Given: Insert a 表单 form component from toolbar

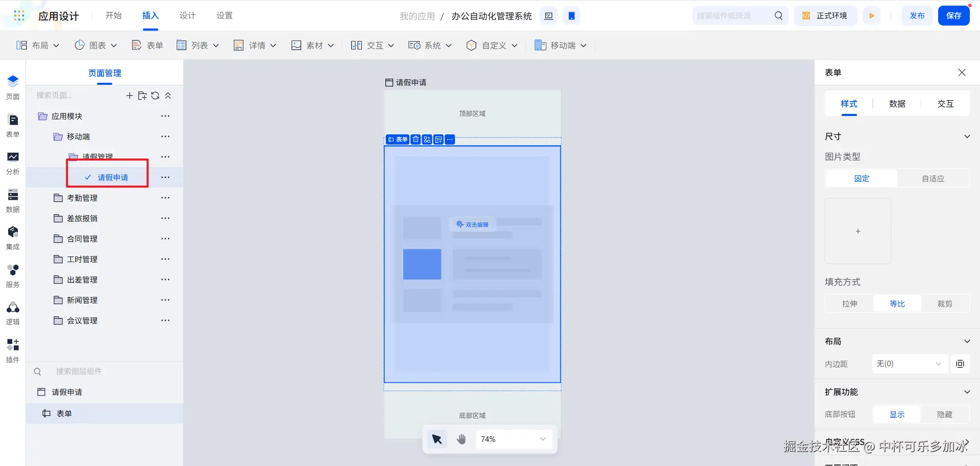Looking at the screenshot, I should point(148,45).
